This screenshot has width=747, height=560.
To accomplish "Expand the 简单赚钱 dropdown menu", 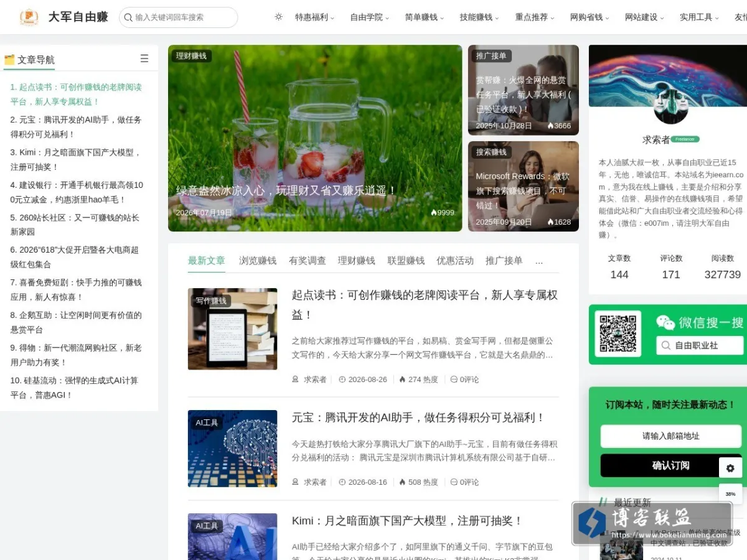I will point(424,17).
